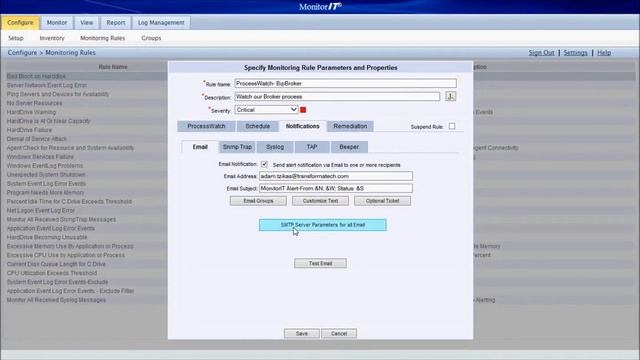Click the 'Rule Name' column header

(x=113, y=67)
